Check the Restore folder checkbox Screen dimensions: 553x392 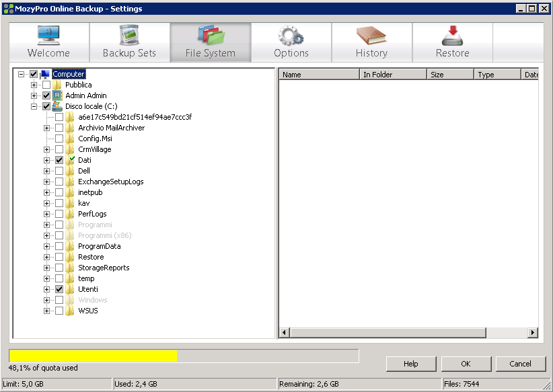59,257
